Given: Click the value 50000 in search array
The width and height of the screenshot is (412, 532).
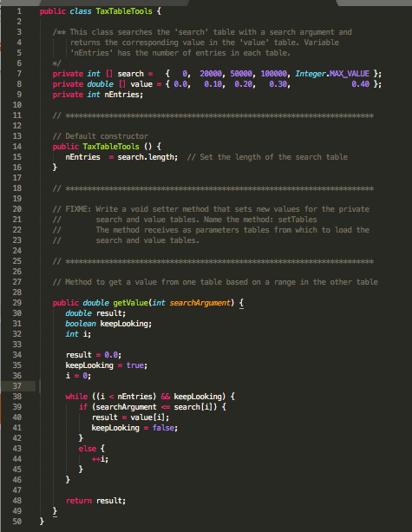Looking at the screenshot, I should click(x=241, y=74).
